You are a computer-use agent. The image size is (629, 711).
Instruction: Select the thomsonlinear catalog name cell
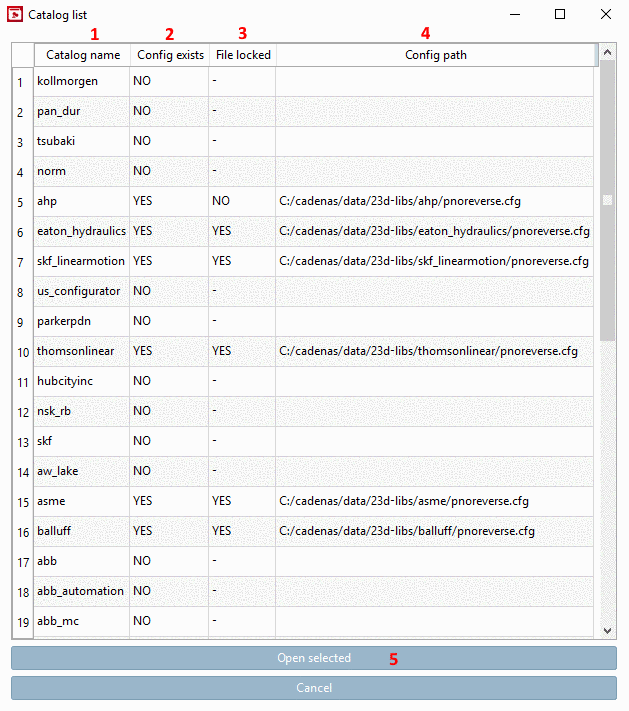pyautogui.click(x=82, y=351)
